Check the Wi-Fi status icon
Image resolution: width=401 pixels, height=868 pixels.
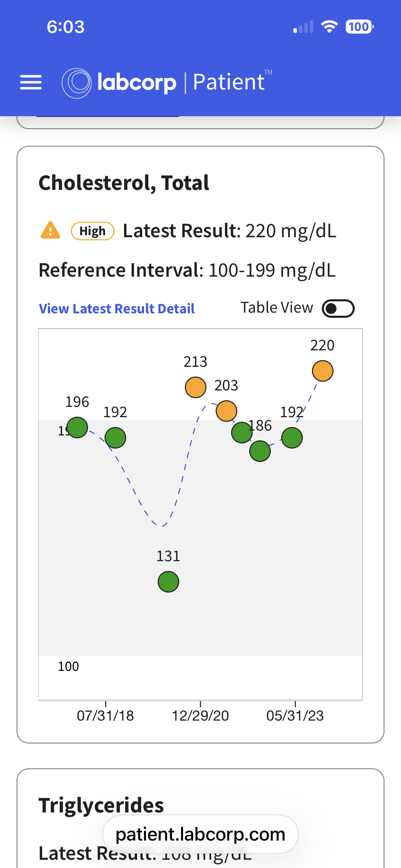[x=329, y=27]
